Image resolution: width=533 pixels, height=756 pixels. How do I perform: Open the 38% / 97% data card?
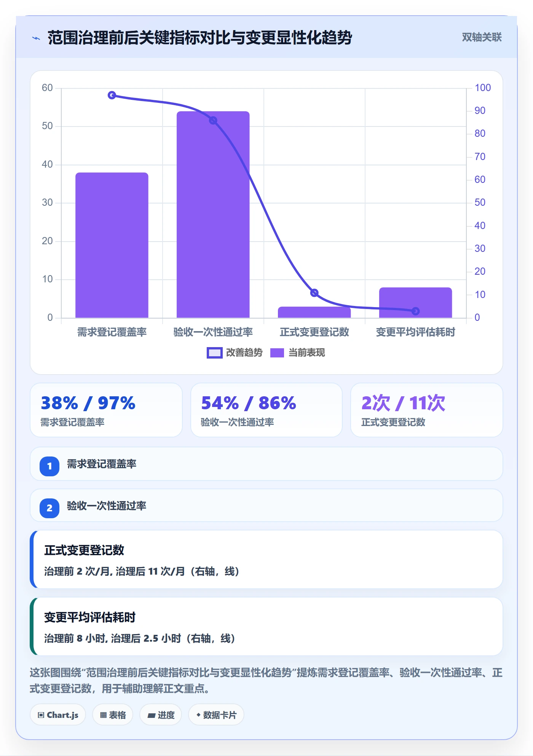click(106, 410)
